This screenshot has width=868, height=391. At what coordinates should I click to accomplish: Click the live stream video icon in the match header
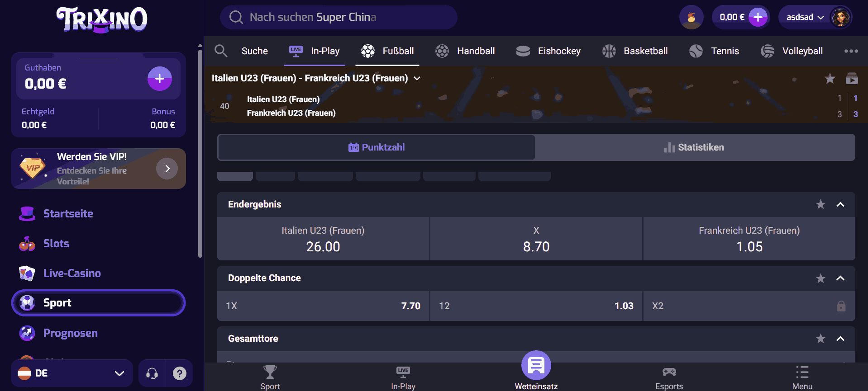click(x=852, y=79)
